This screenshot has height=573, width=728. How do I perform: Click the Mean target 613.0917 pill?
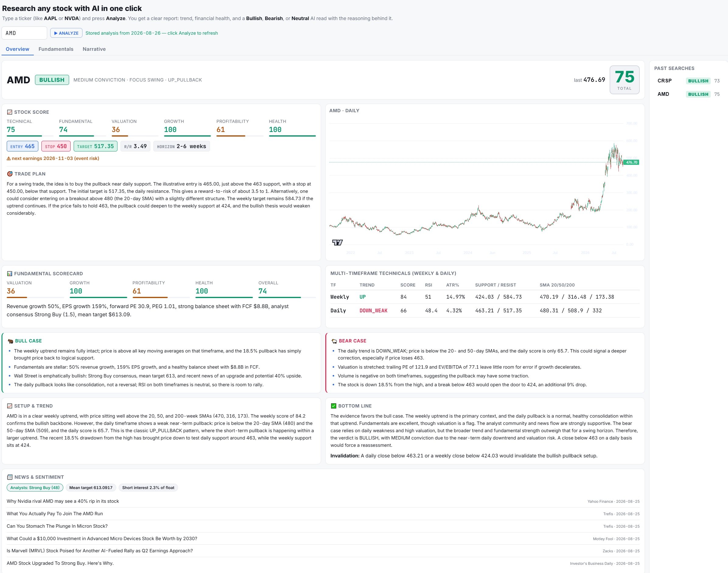click(x=91, y=488)
